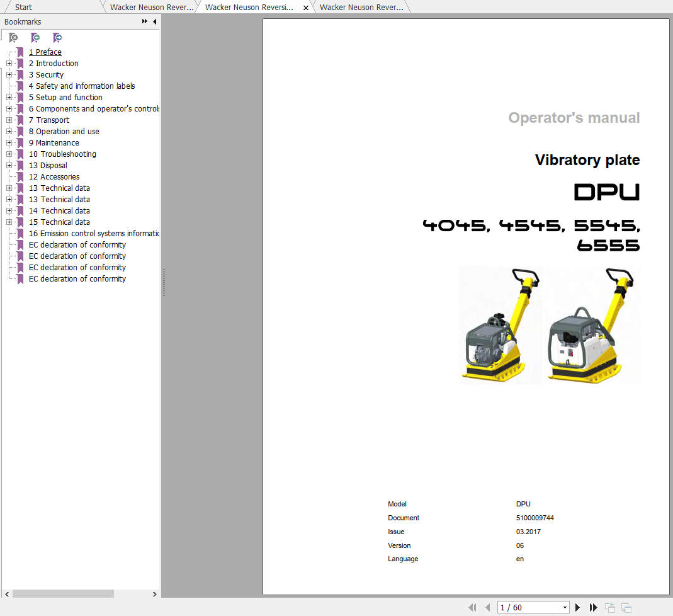Click the next view icon
The height and width of the screenshot is (616, 673).
click(626, 607)
